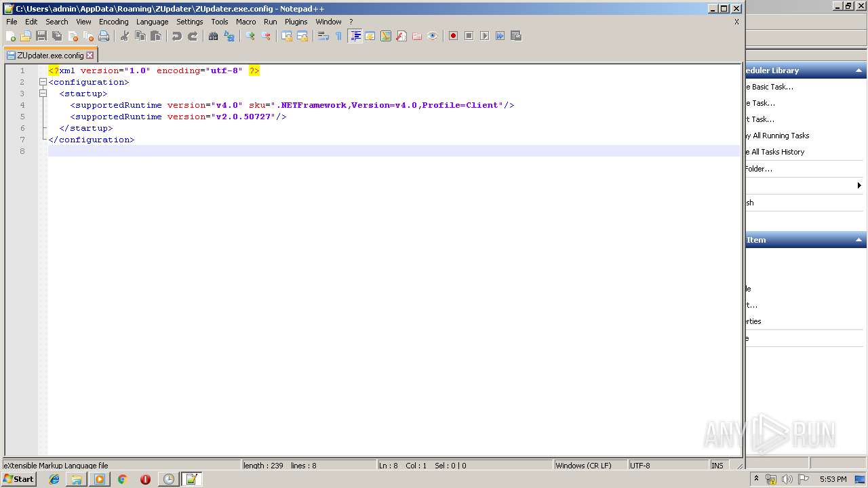
Task: Collapse the configuration element fold marker
Action: click(x=43, y=82)
